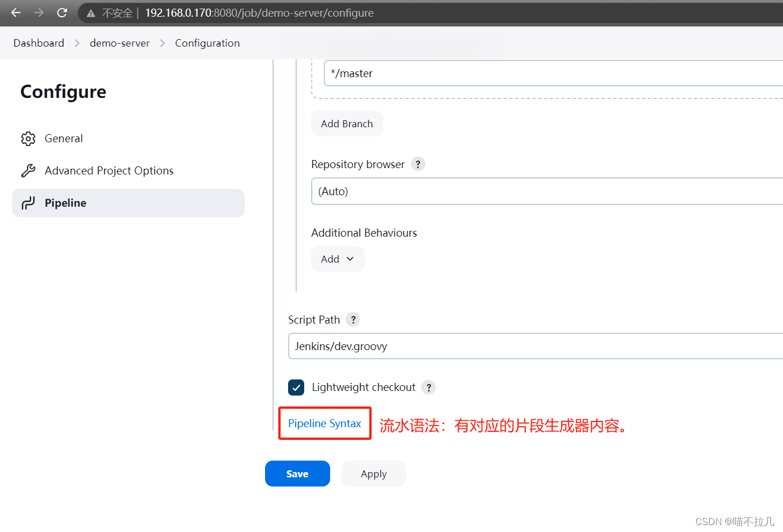Click the Pipeline icon in sidebar

[28, 203]
